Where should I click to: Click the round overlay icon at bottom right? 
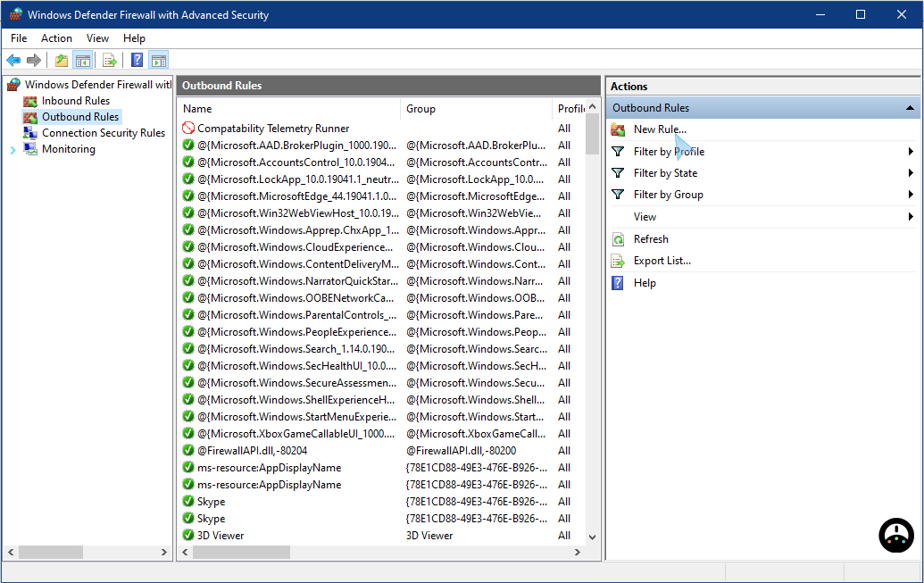click(x=896, y=536)
